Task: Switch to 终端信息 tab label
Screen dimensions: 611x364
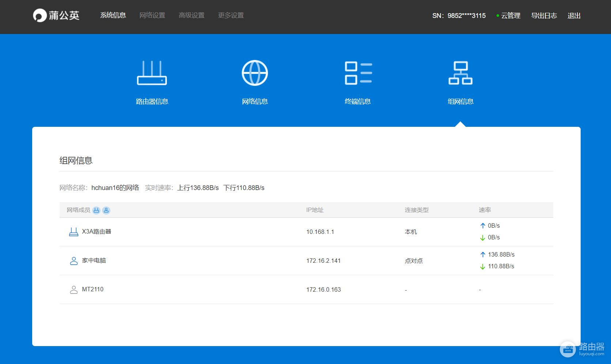Action: pos(358,101)
